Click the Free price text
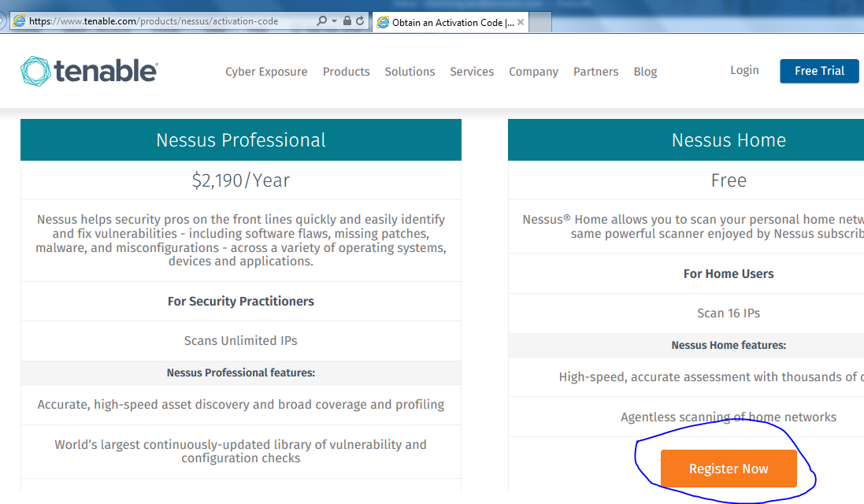Viewport: 864px width, 504px height. click(x=729, y=180)
